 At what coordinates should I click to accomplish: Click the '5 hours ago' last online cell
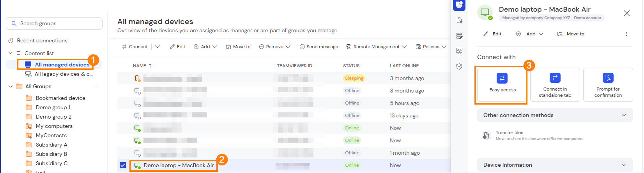tap(405, 103)
